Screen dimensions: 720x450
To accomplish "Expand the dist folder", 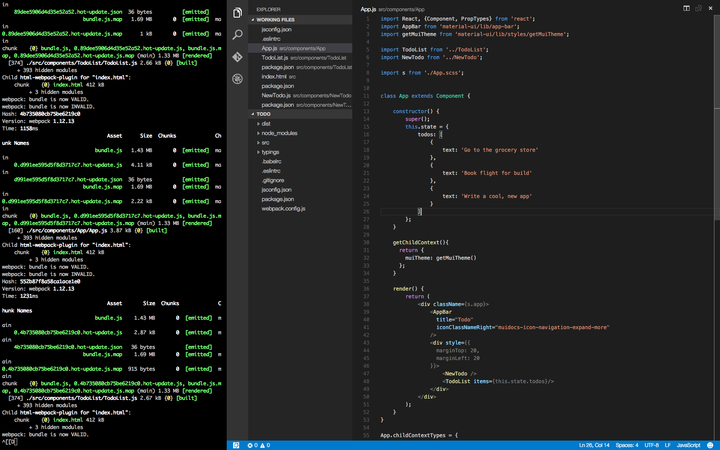I will (265, 123).
